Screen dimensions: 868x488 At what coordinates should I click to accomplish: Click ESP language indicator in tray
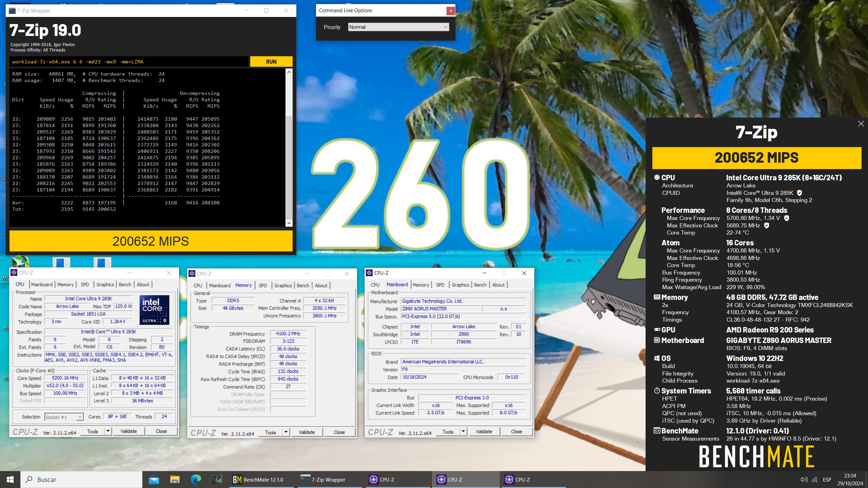(827, 480)
